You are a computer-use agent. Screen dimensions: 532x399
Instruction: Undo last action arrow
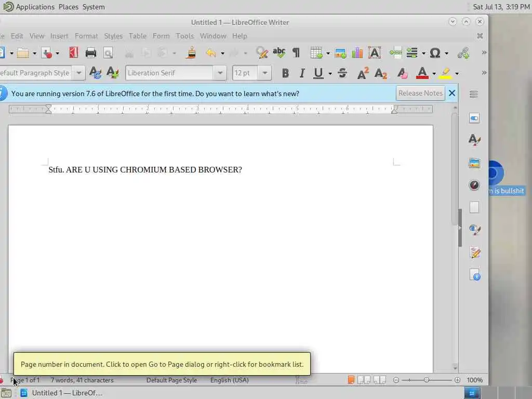tap(211, 52)
